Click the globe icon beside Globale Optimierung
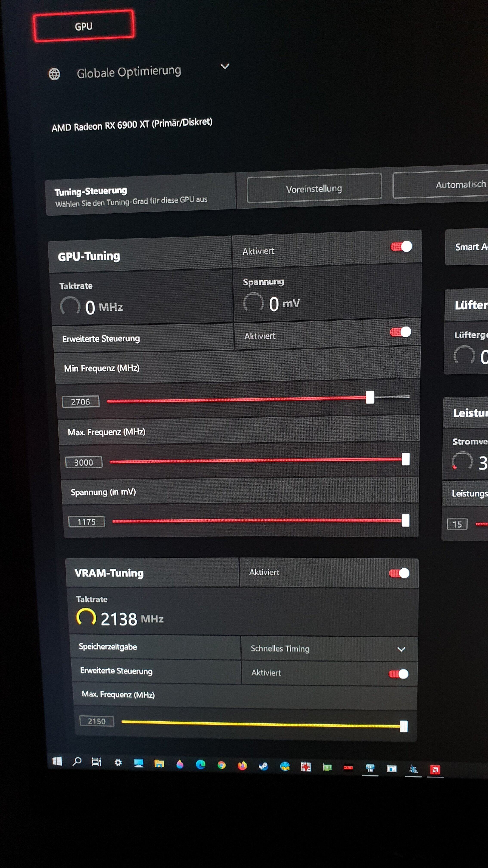 coord(54,74)
